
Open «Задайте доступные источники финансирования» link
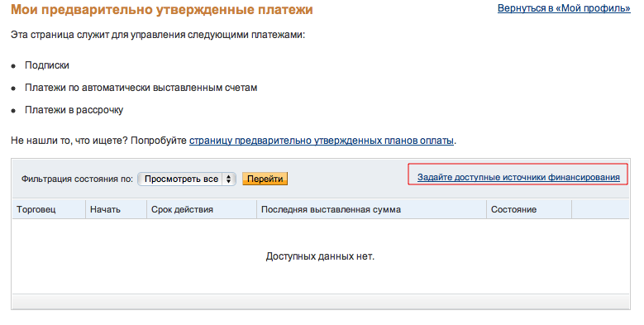[518, 177]
